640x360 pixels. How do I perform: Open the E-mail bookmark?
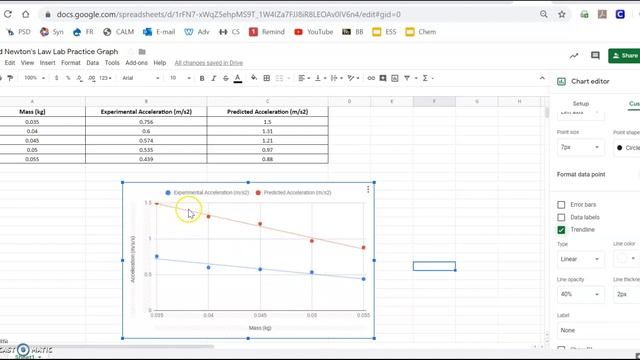(x=159, y=32)
